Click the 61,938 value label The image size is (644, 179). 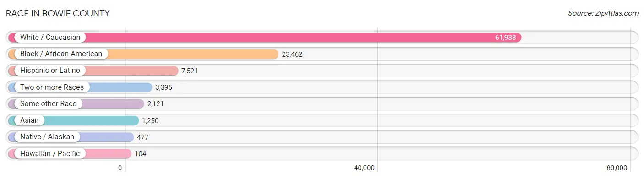(505, 38)
